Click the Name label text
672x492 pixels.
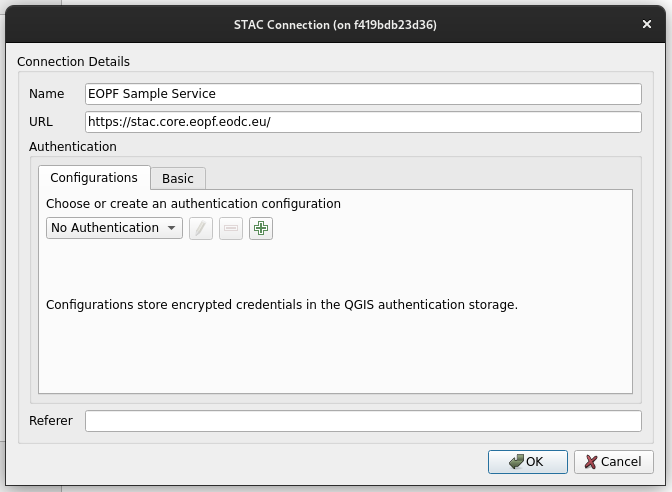point(46,94)
